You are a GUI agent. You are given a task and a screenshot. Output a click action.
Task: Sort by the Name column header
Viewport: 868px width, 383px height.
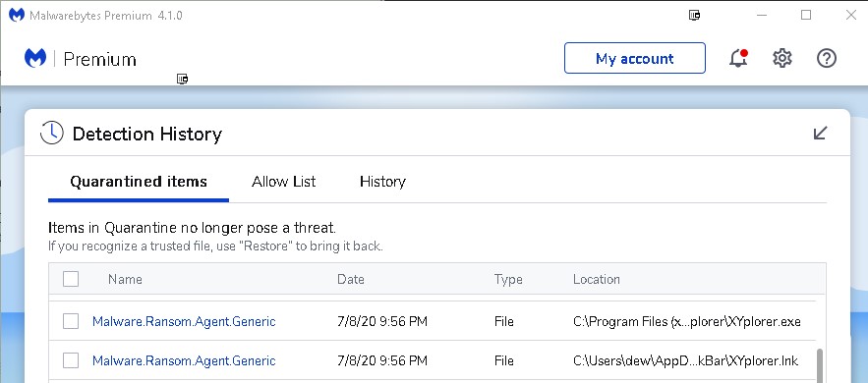point(125,279)
